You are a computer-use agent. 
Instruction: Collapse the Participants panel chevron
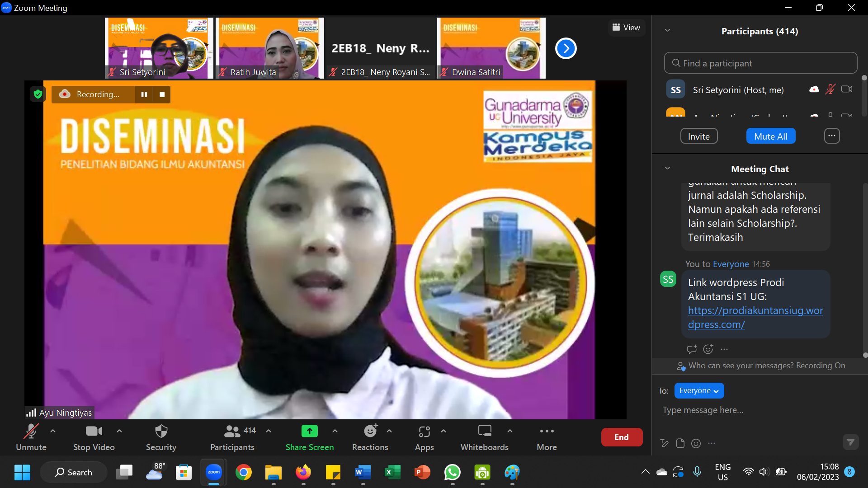click(667, 31)
